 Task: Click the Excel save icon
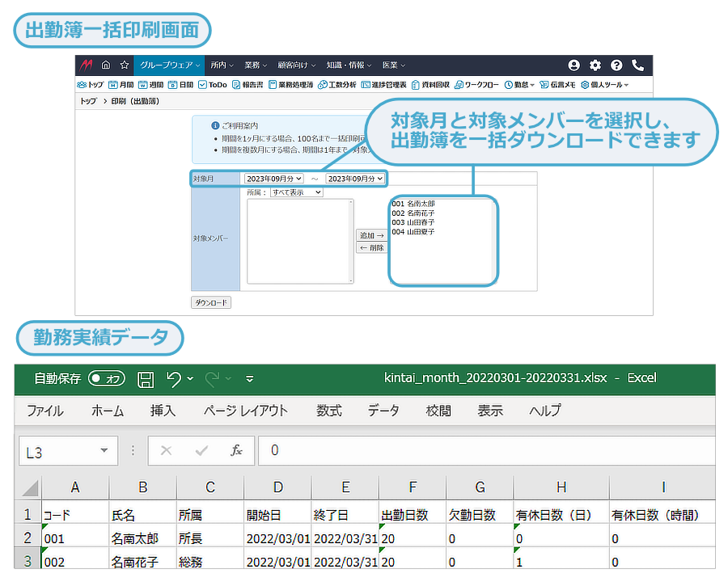(x=146, y=378)
